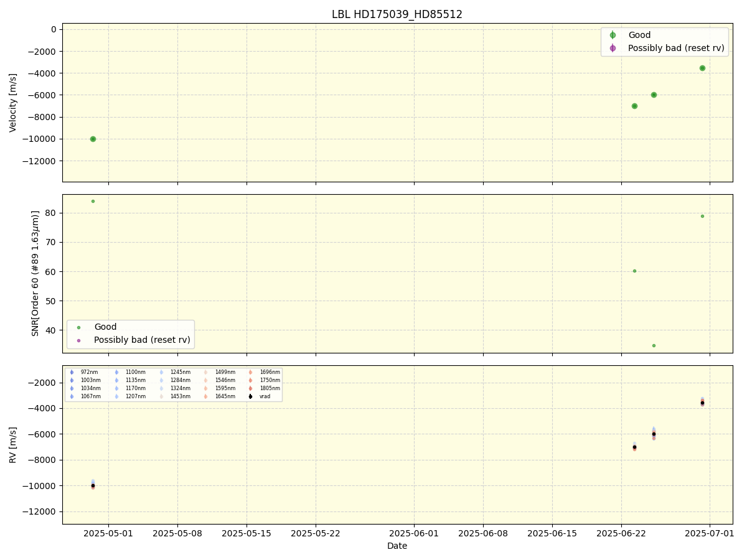
Task: Click the top-panel velocity point near -3500 m/s
Action: click(702, 68)
